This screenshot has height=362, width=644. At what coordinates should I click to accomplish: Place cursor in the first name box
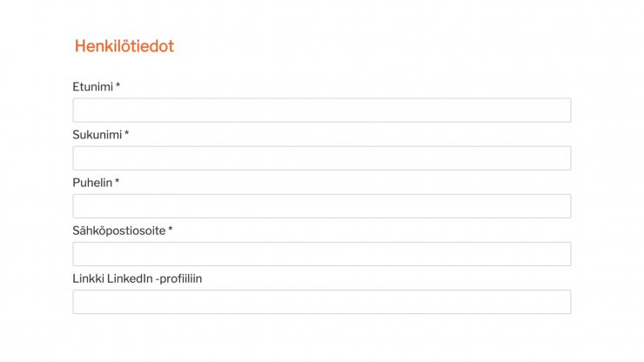322,111
